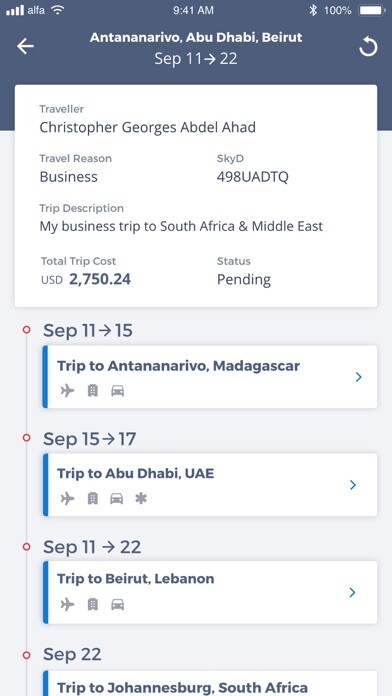The width and height of the screenshot is (392, 696).
Task: Tap Sep 22 timeline marker
Action: click(27, 655)
